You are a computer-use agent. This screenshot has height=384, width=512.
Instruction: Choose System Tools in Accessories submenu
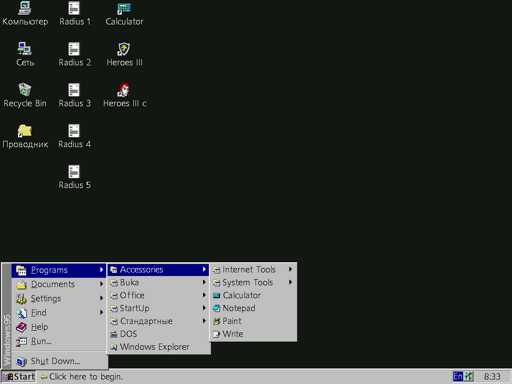(253, 283)
